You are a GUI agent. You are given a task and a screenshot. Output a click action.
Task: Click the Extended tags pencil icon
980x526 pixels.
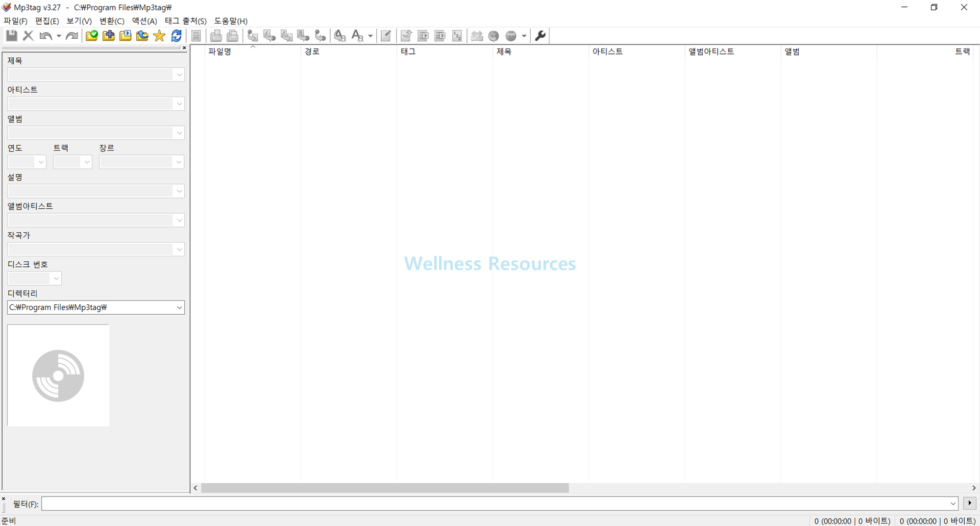point(386,36)
